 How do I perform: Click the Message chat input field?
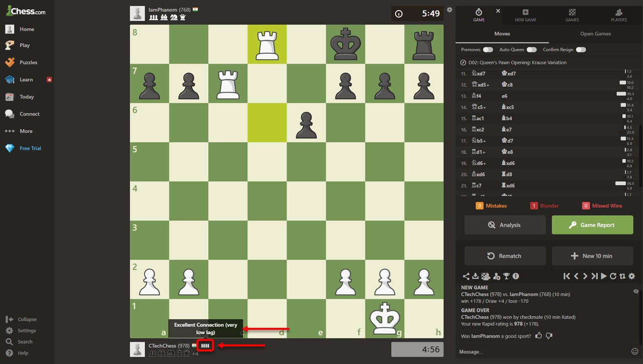pyautogui.click(x=544, y=352)
